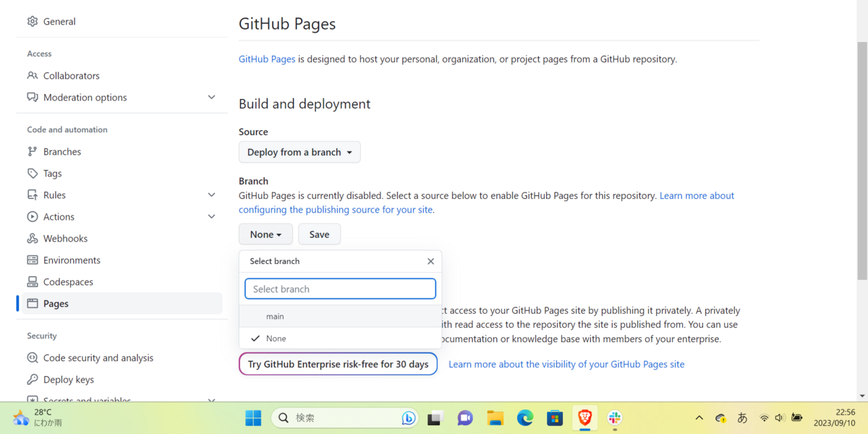Open Codespaces settings page
Screen dimensions: 868x434
click(68, 281)
